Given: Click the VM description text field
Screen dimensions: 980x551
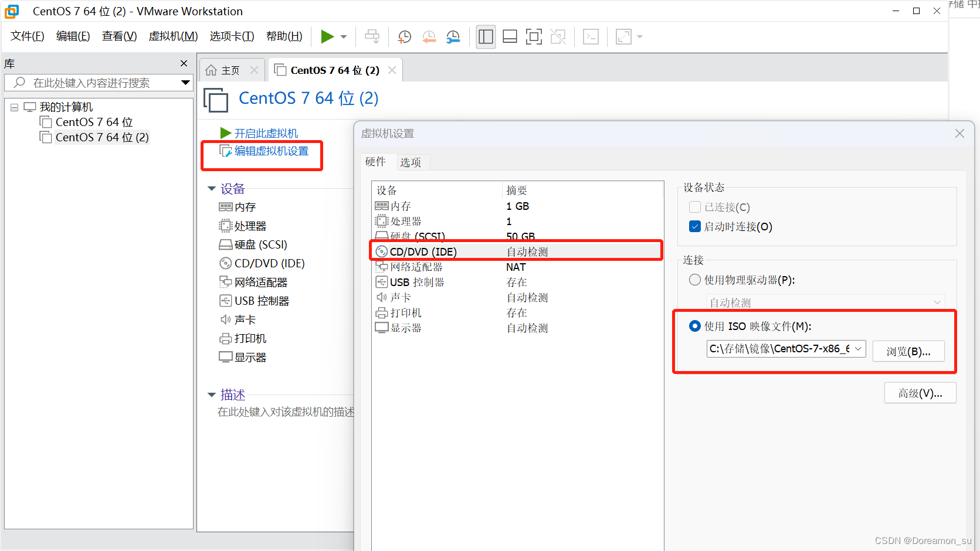Looking at the screenshot, I should point(286,412).
